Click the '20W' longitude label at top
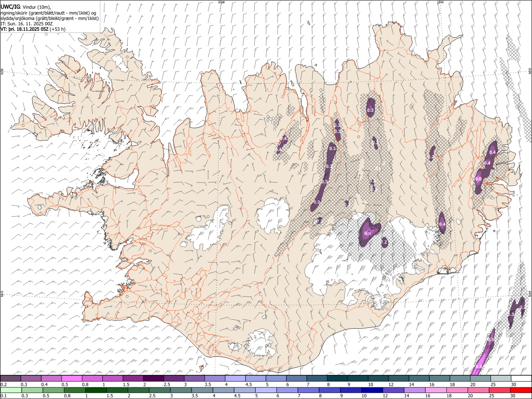The width and height of the screenshot is (532, 399). (222, 2)
